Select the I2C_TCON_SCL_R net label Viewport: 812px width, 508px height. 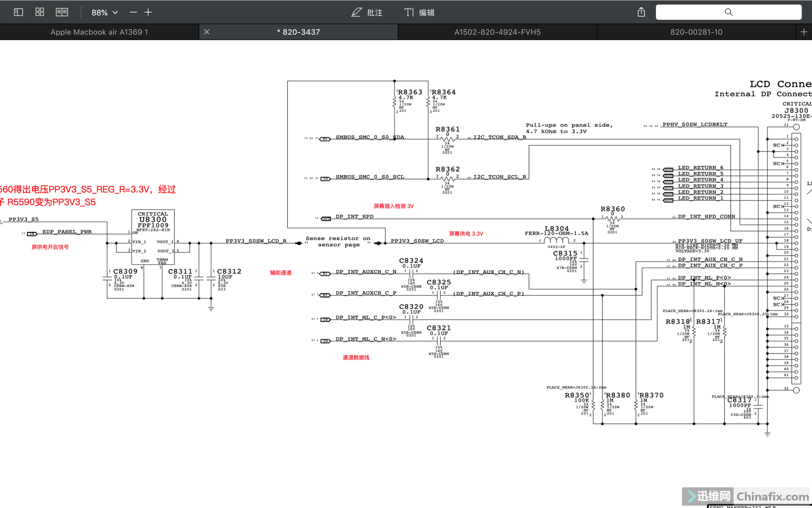click(500, 177)
